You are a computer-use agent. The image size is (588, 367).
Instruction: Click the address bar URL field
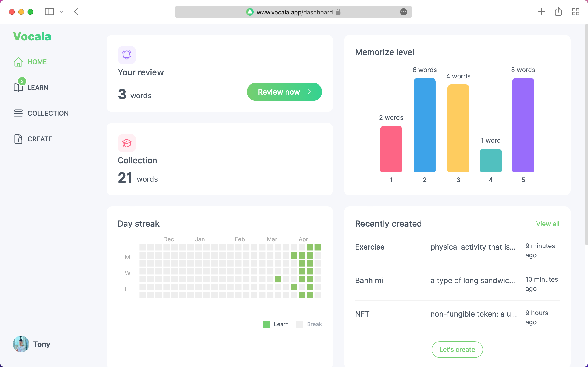click(x=294, y=12)
